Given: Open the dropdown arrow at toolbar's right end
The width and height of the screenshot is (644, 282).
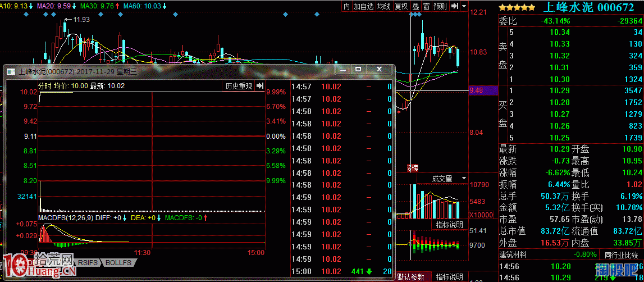Looking at the screenshot, I should pos(464,6).
